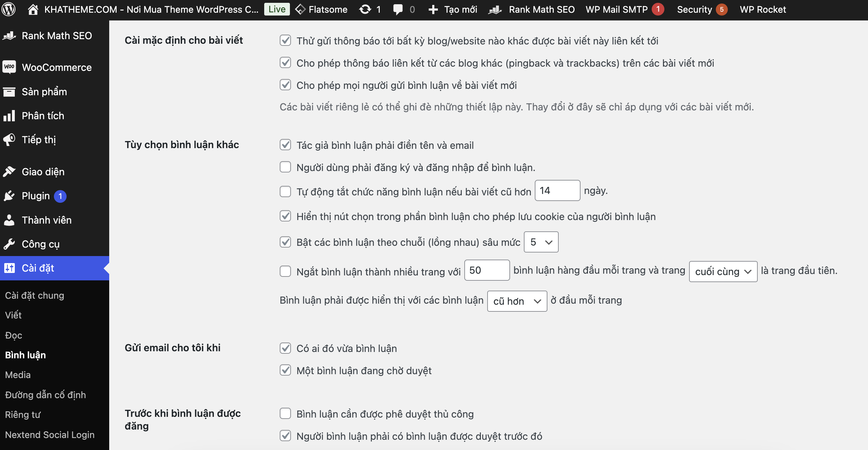The height and width of the screenshot is (450, 868).
Task: Open Nextend Social Login settings
Action: pyautogui.click(x=50, y=435)
